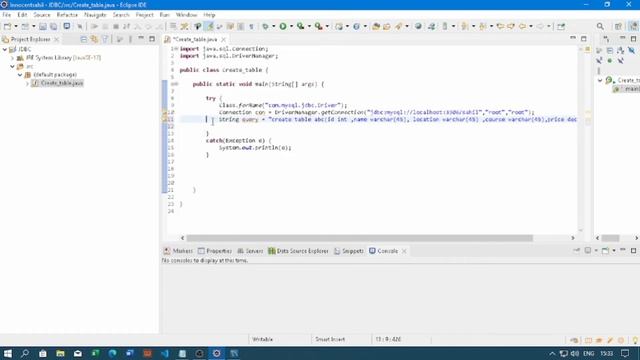
Task: Click the Debug bug icon
Action: 265,26
